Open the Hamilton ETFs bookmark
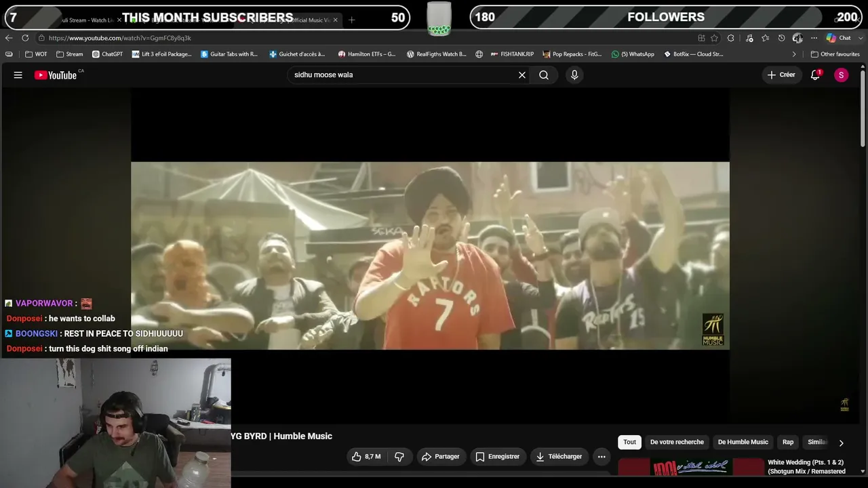The height and width of the screenshot is (488, 868). click(x=367, y=54)
